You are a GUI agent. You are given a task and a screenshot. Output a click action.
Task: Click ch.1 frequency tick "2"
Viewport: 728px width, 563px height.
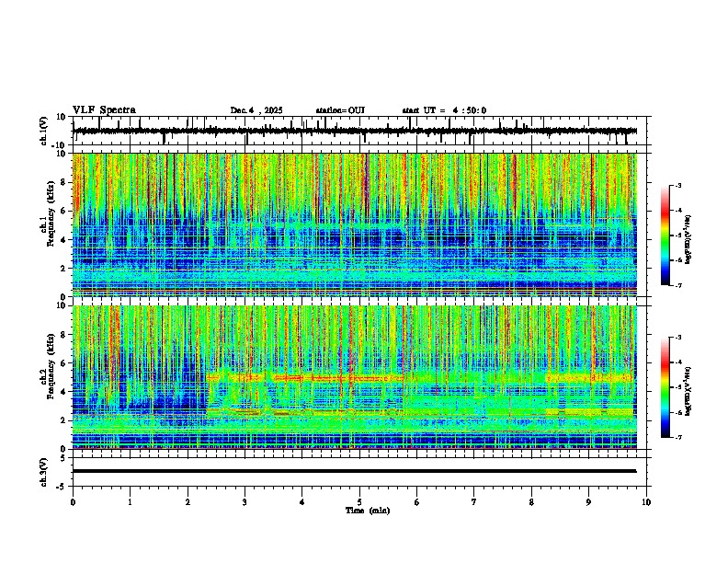coord(64,269)
